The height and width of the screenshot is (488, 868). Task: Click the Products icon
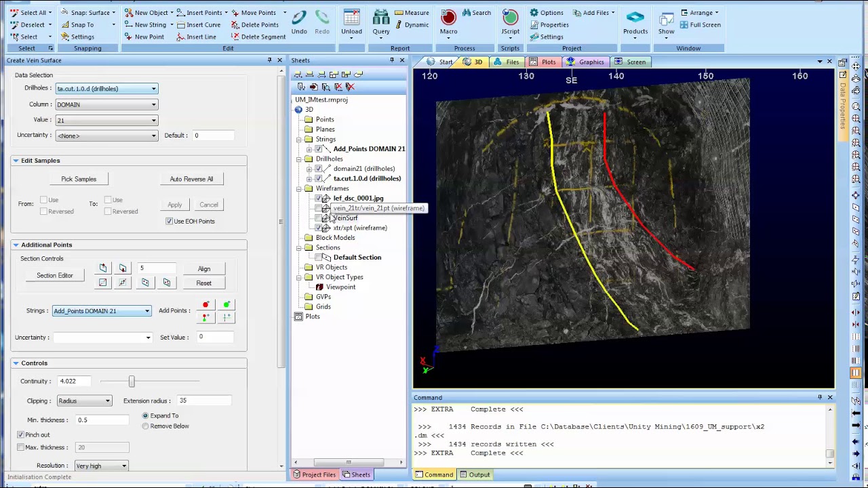[635, 22]
